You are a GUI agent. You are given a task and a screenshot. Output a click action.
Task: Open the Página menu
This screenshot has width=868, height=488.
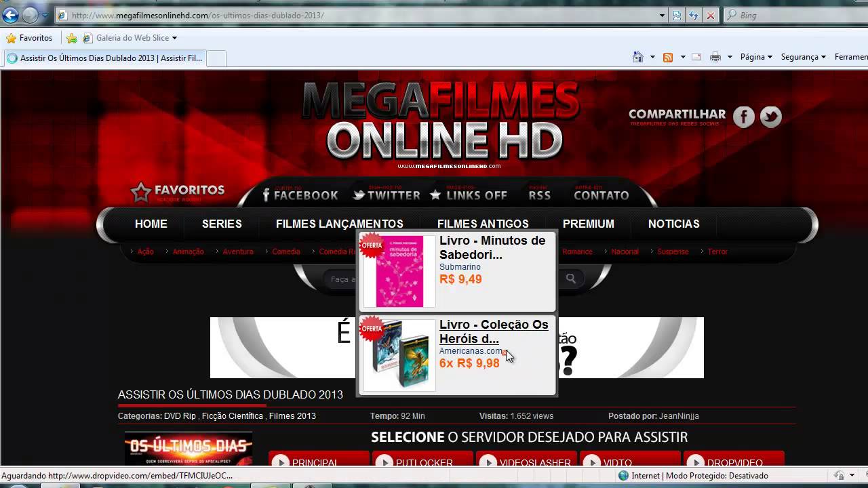pos(756,57)
